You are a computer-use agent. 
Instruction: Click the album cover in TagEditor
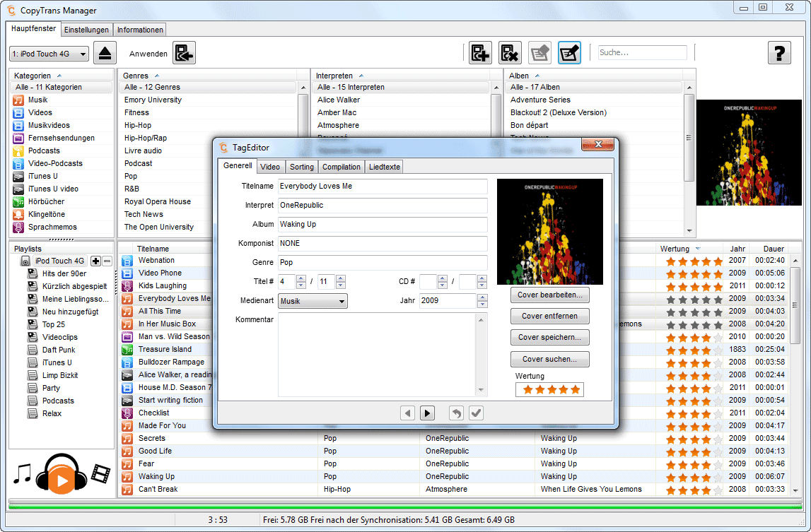coord(550,232)
